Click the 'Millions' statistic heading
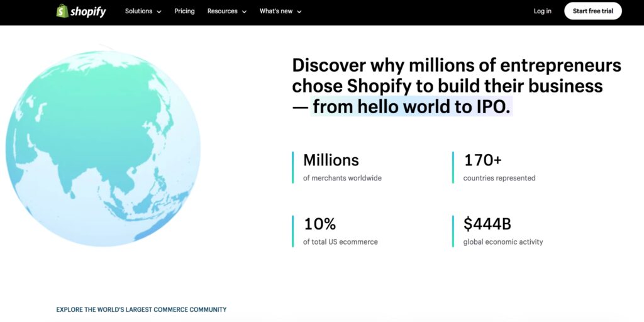Image resolution: width=644 pixels, height=322 pixels. tap(331, 160)
